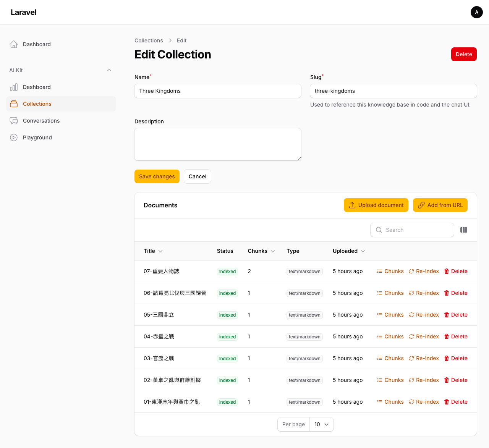Click the Slug field with three-kingdoms
This screenshot has height=448, width=489.
tap(393, 91)
